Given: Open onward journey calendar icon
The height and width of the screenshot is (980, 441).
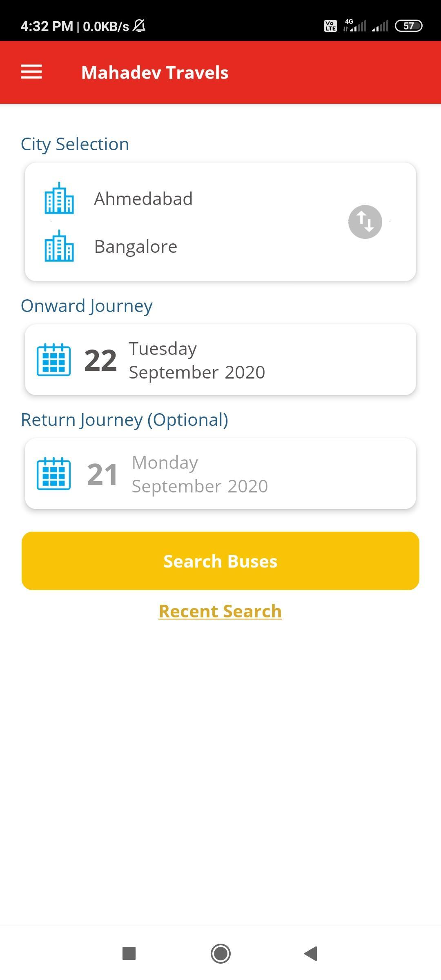Looking at the screenshot, I should [53, 360].
